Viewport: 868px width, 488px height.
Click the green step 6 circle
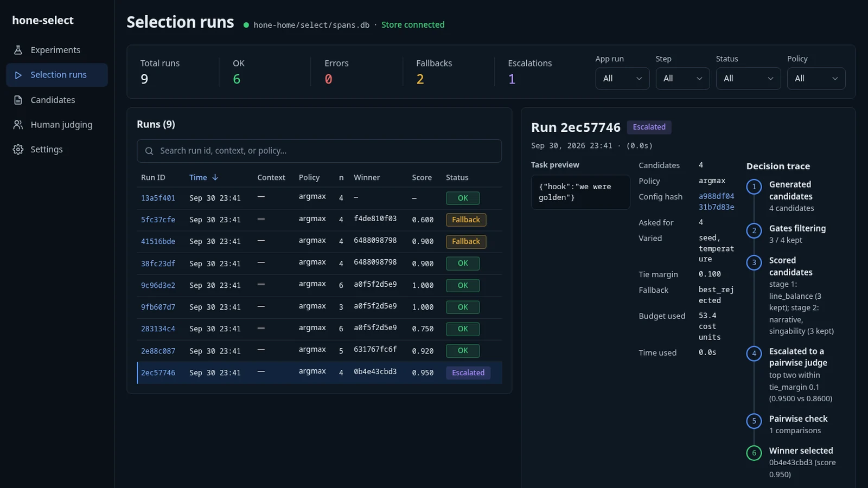754,453
